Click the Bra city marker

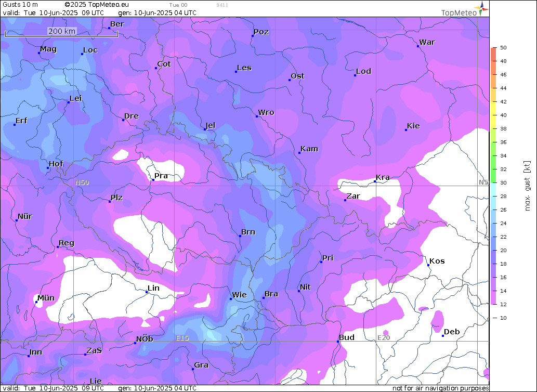pos(264,298)
